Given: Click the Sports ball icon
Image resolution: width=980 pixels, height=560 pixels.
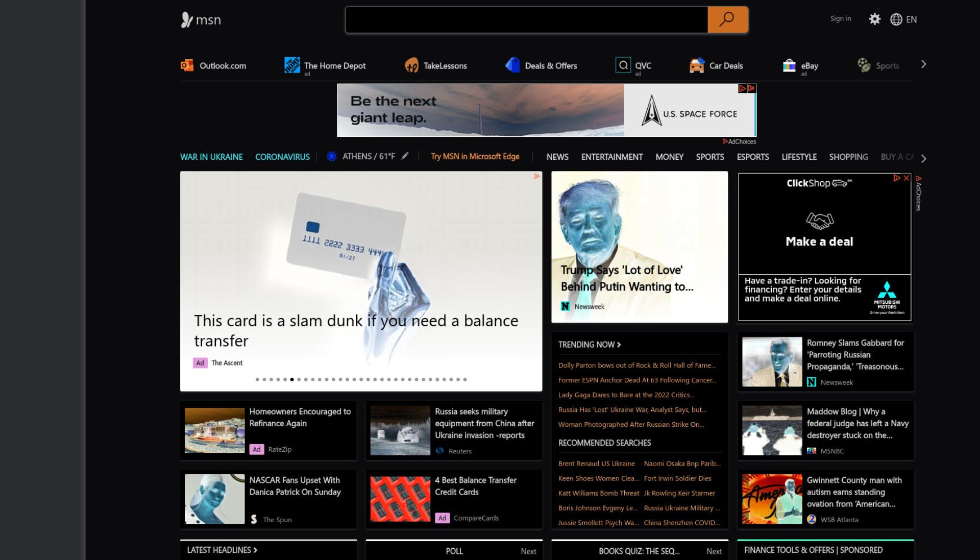Looking at the screenshot, I should click(x=864, y=65).
